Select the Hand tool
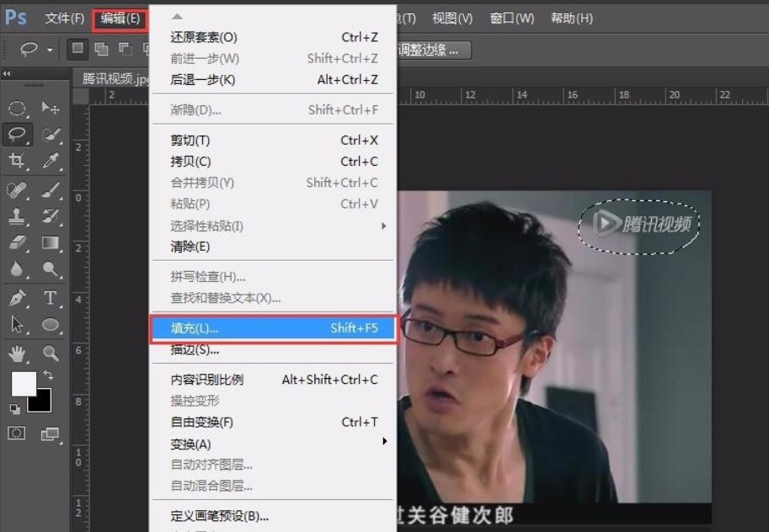 pyautogui.click(x=17, y=354)
